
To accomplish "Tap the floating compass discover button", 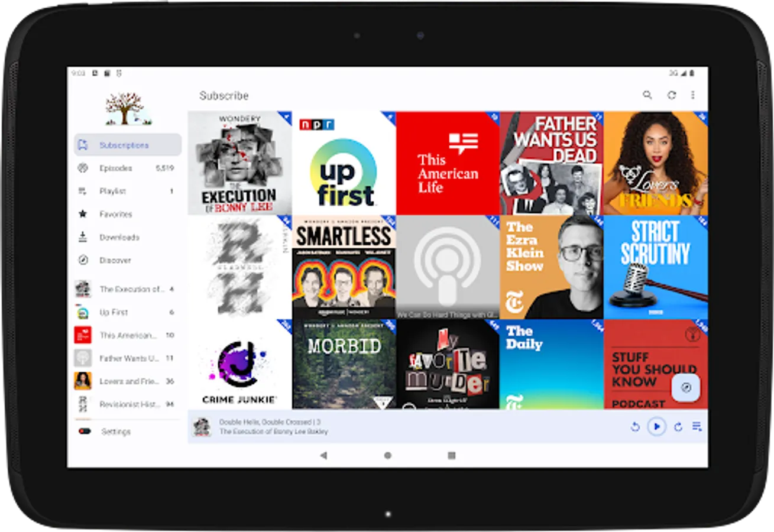I will pyautogui.click(x=686, y=388).
